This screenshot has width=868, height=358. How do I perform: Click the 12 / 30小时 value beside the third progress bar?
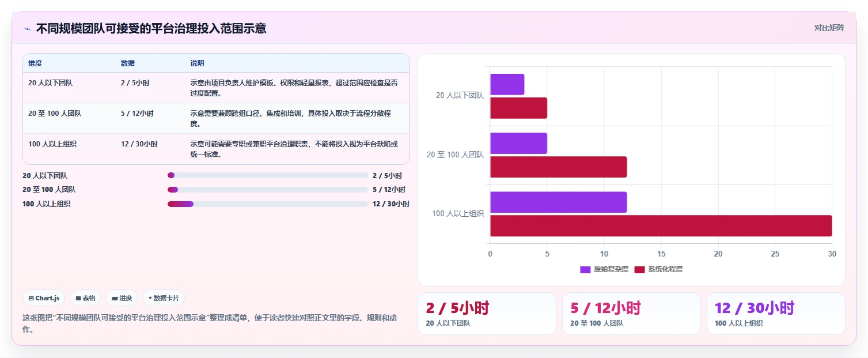coord(391,204)
